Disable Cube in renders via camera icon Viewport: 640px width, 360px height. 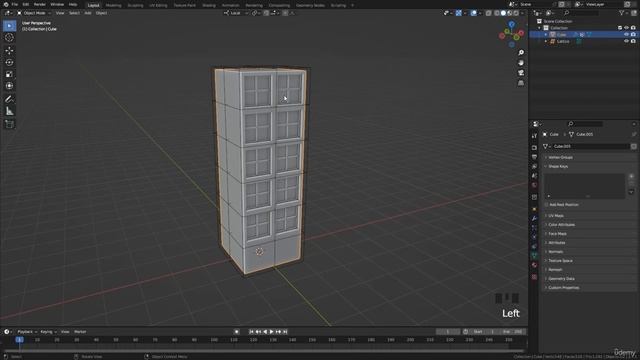click(633, 35)
